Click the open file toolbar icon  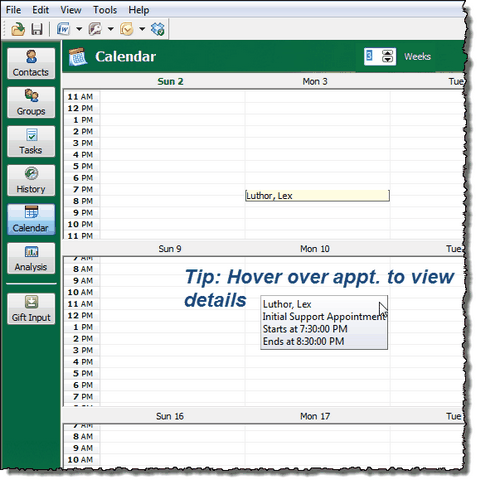coord(18,29)
